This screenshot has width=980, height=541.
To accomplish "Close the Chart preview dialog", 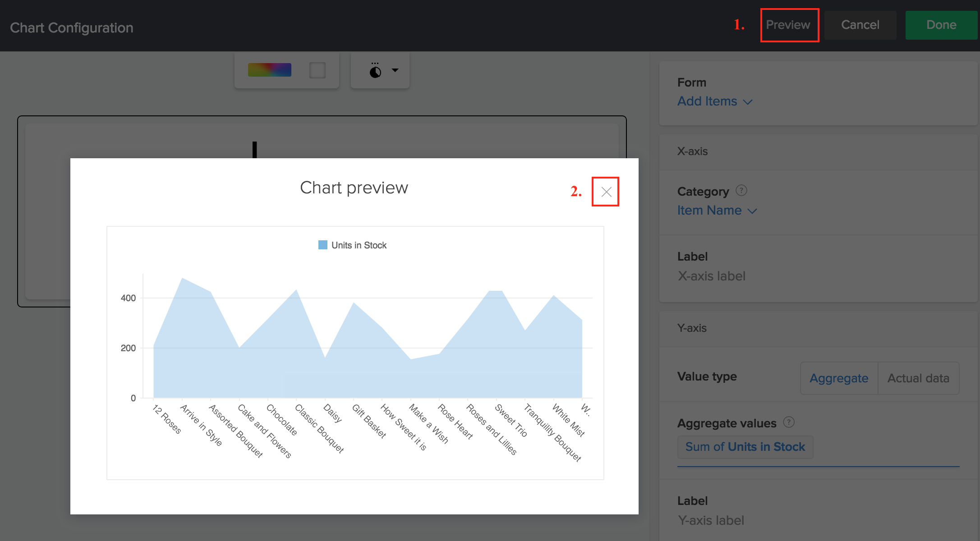I will [606, 192].
